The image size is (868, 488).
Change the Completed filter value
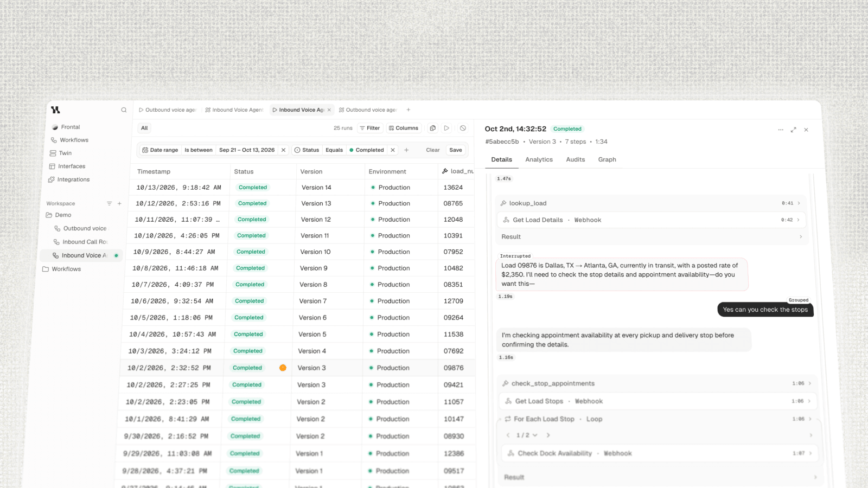pos(367,150)
